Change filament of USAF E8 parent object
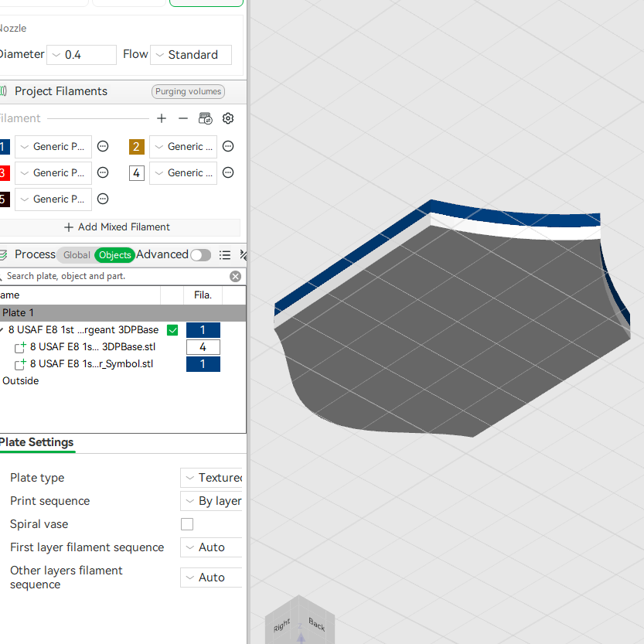 [x=203, y=330]
